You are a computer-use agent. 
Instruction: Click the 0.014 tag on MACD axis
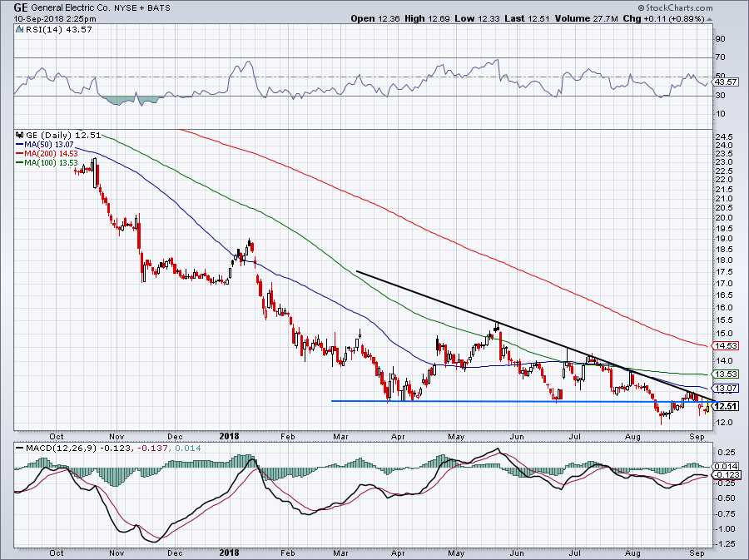pos(727,467)
